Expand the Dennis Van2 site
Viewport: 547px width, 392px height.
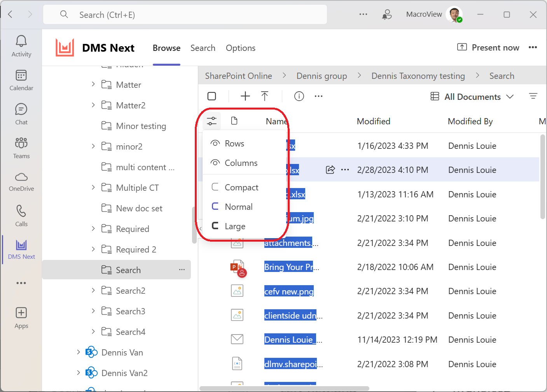coord(78,373)
